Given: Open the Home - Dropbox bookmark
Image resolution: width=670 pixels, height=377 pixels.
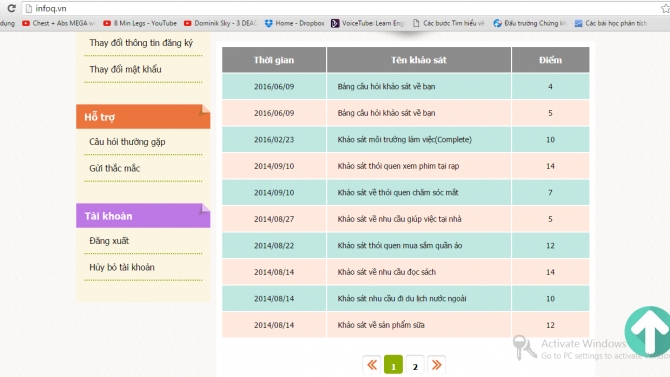Looking at the screenshot, I should coord(295,23).
